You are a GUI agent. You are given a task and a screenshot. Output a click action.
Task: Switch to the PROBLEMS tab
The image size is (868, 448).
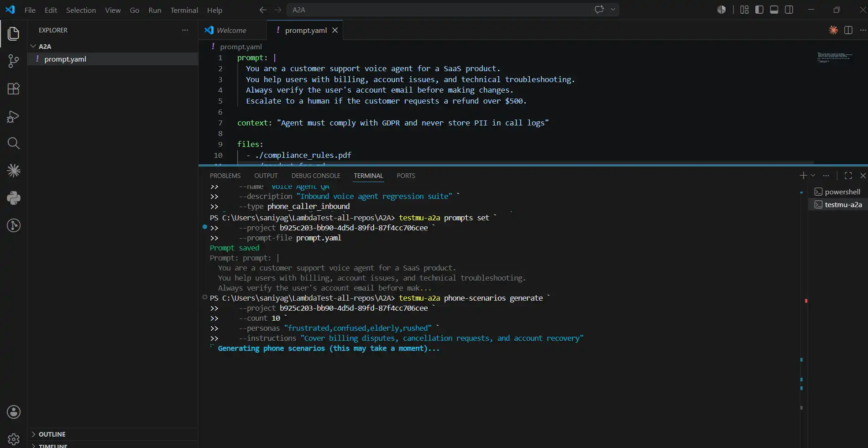[225, 176]
